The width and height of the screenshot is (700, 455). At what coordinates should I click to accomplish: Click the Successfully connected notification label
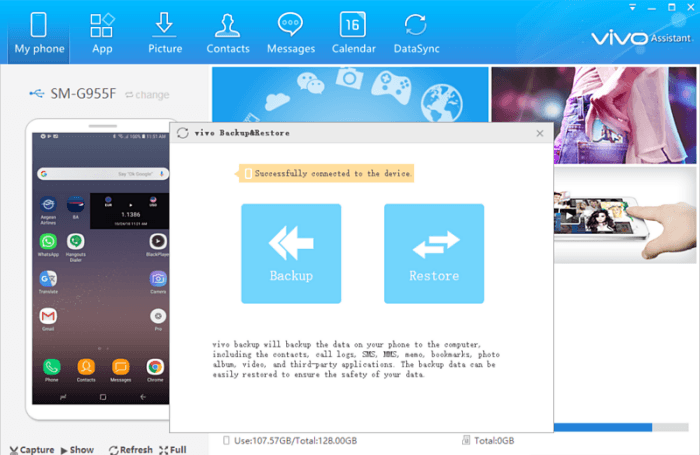(x=326, y=173)
